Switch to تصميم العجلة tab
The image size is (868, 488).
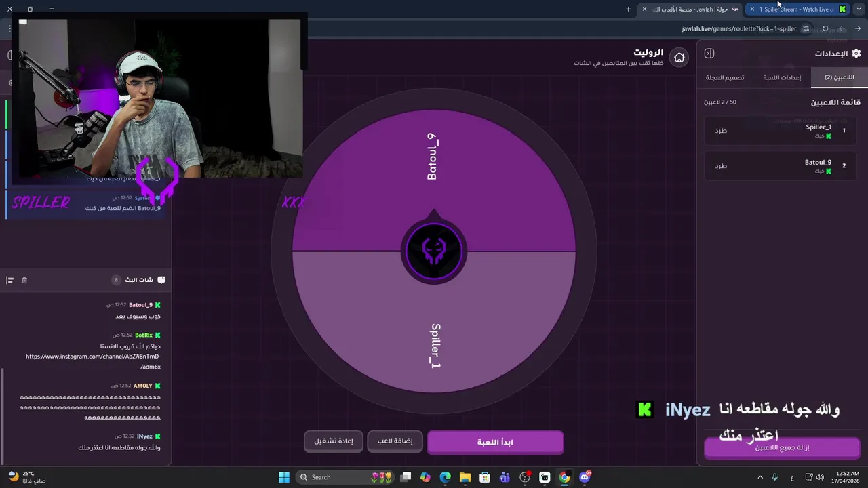(x=725, y=77)
